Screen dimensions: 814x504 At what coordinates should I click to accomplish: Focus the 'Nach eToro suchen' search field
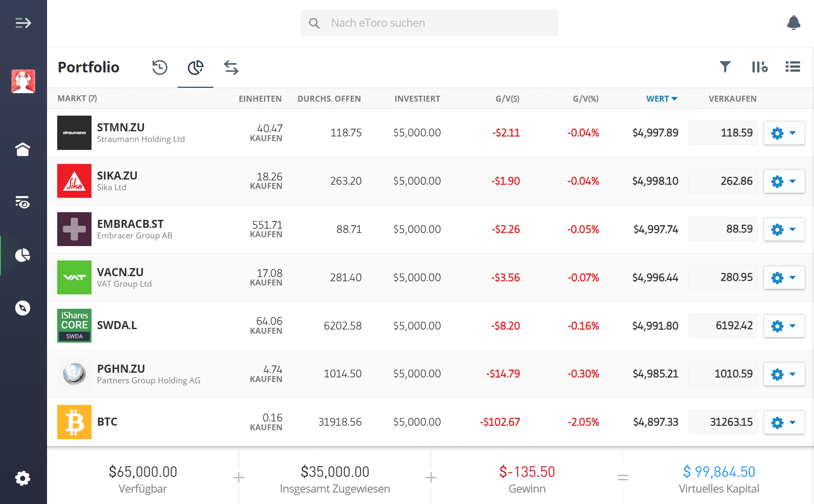(430, 23)
